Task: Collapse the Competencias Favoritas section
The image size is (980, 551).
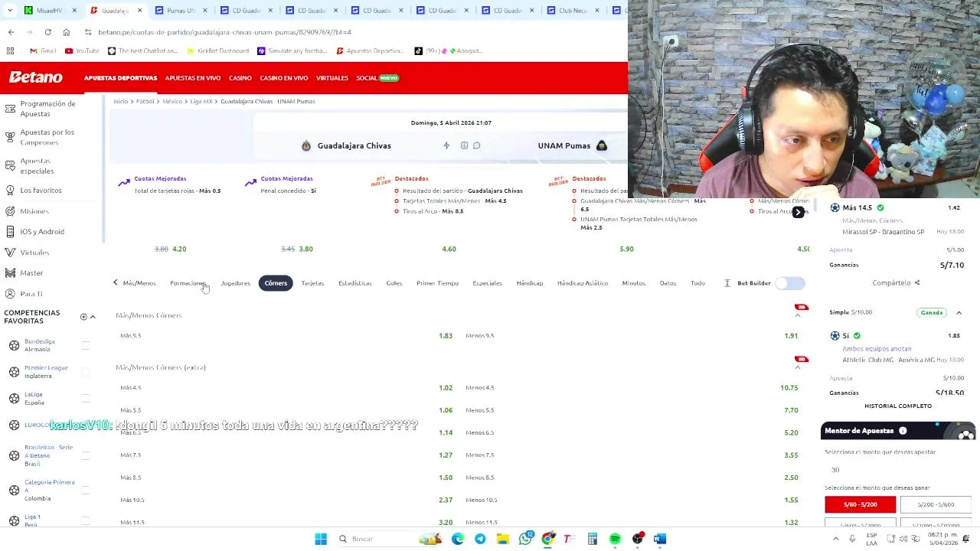Action: click(x=93, y=317)
